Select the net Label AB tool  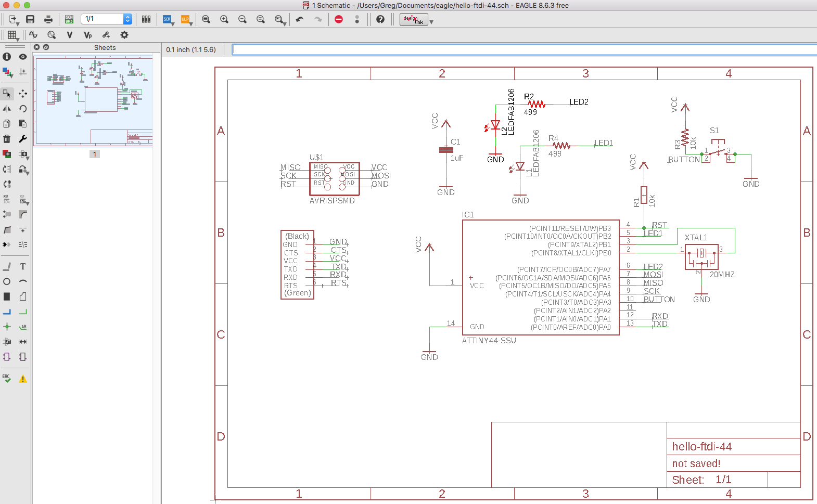click(22, 327)
